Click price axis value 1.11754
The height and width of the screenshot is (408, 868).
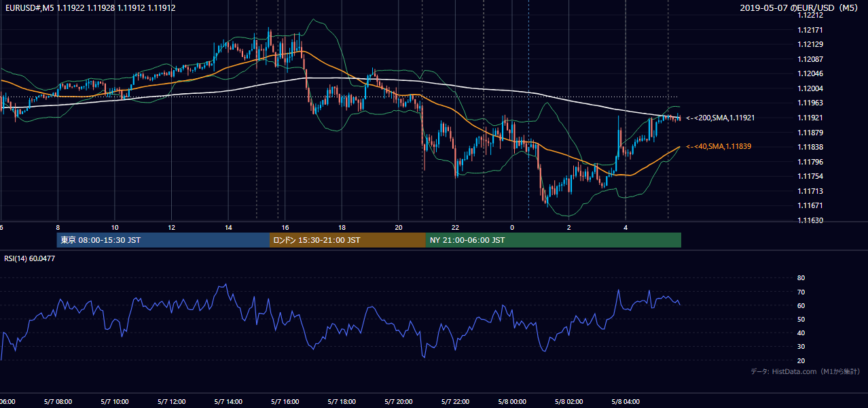pyautogui.click(x=811, y=176)
